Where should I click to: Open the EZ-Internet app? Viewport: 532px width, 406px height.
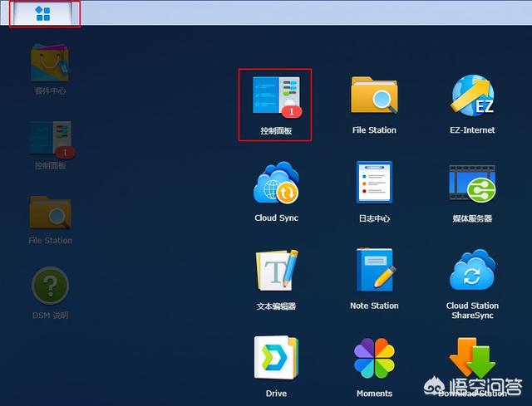tap(472, 96)
